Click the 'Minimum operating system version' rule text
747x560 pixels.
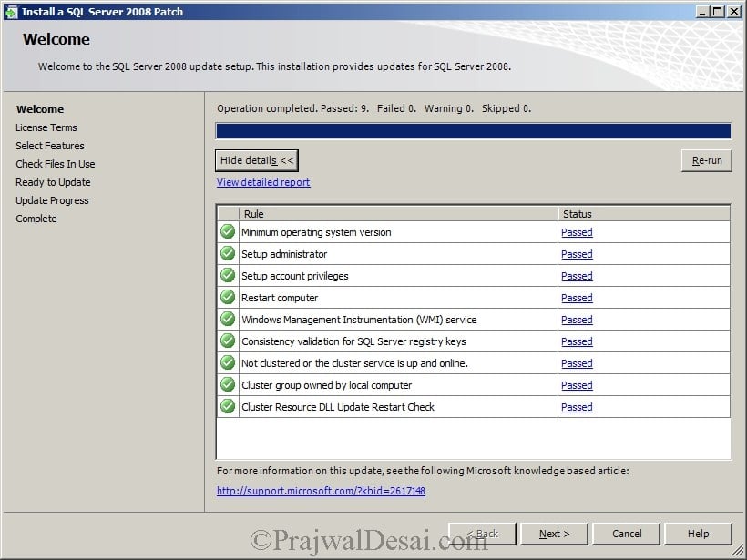(316, 232)
